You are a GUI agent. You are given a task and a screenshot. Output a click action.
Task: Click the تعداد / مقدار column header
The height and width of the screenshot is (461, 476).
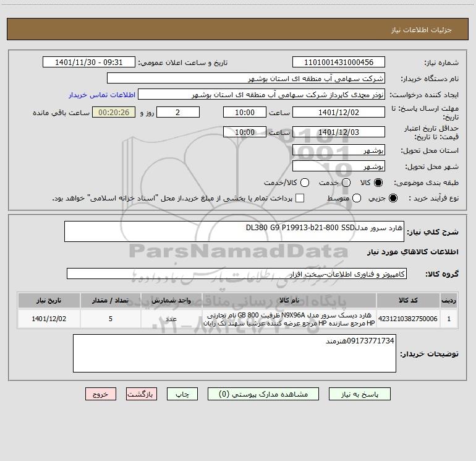pyautogui.click(x=111, y=301)
